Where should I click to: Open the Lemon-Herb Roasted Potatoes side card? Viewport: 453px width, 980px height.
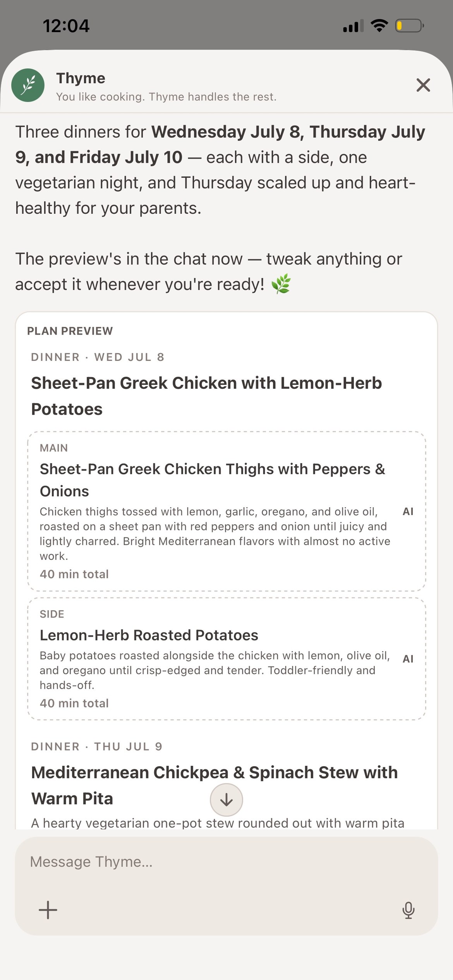point(226,659)
